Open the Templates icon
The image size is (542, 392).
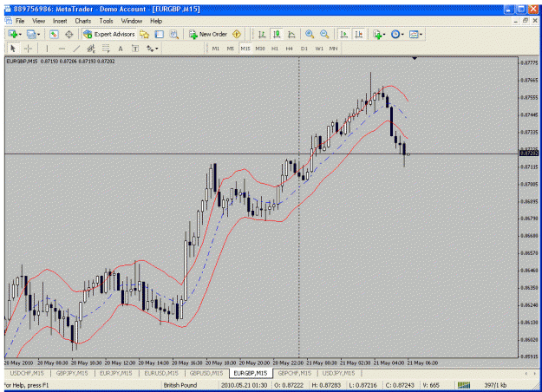tap(414, 34)
